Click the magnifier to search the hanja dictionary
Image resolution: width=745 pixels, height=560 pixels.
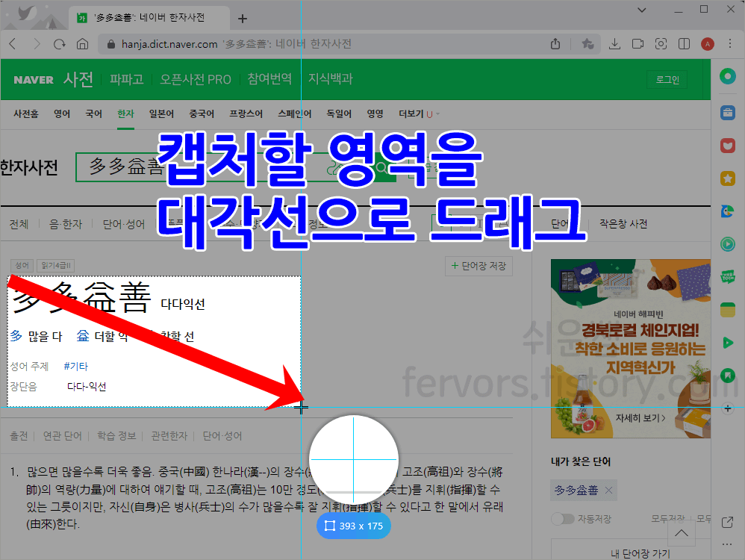tap(382, 169)
